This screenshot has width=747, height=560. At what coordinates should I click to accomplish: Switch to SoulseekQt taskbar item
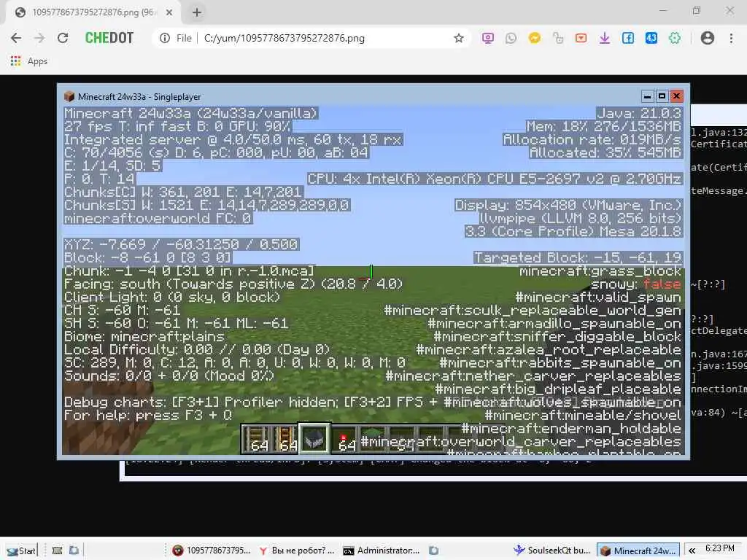(x=552, y=551)
